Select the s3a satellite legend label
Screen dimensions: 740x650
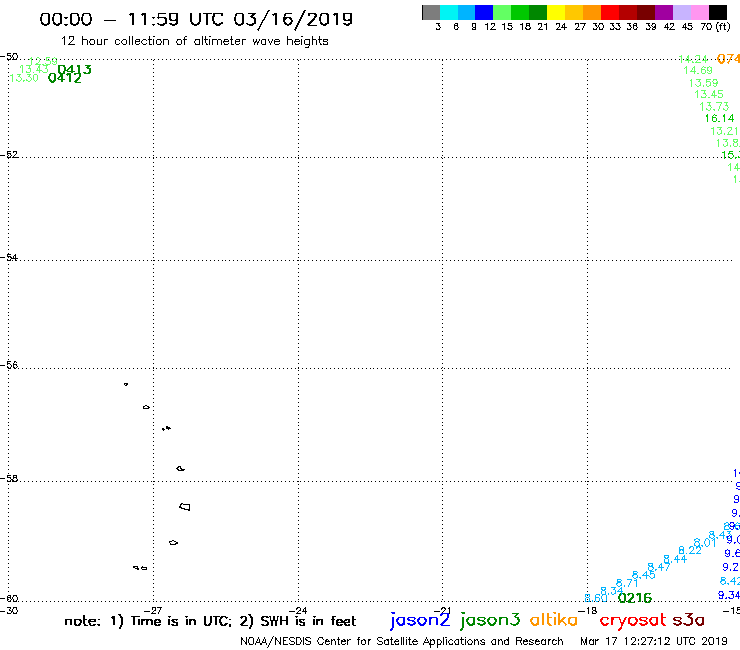pos(688,620)
